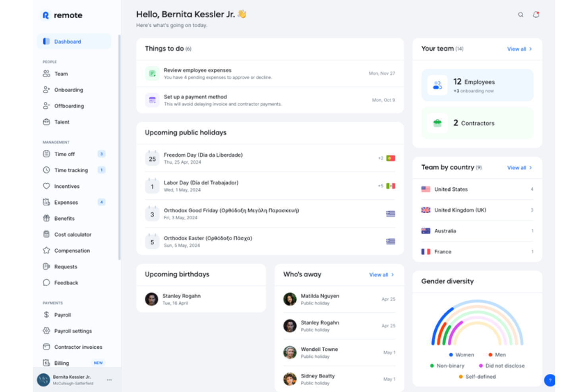This screenshot has width=588, height=392.
Task: Expand options for Bernita Kessler Jr. account
Action: pyautogui.click(x=109, y=380)
